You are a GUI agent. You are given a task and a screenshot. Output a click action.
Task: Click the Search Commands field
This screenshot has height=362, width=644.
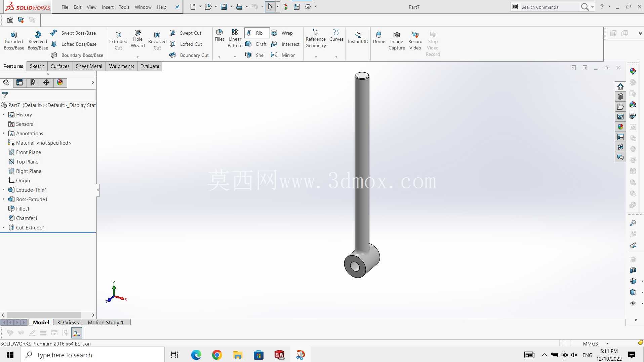549,7
